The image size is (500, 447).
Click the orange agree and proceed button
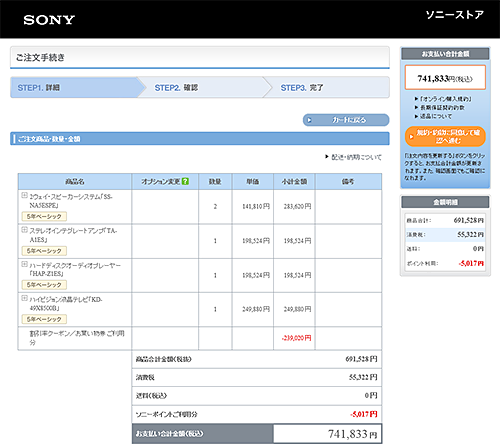pyautogui.click(x=445, y=137)
